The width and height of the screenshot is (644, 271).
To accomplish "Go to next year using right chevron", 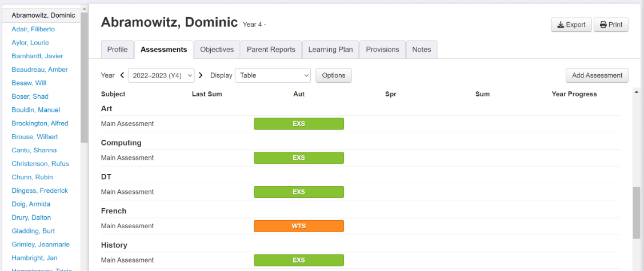I will (201, 75).
